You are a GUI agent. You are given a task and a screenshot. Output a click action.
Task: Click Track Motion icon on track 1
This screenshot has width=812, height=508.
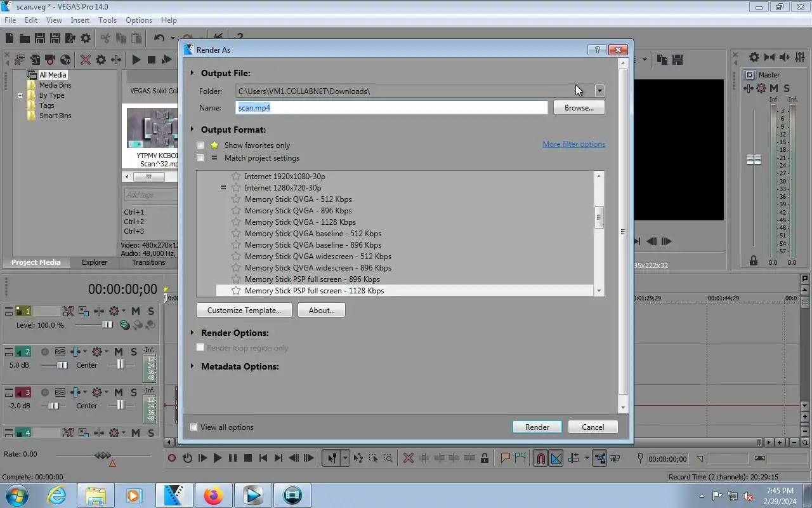tap(84, 311)
